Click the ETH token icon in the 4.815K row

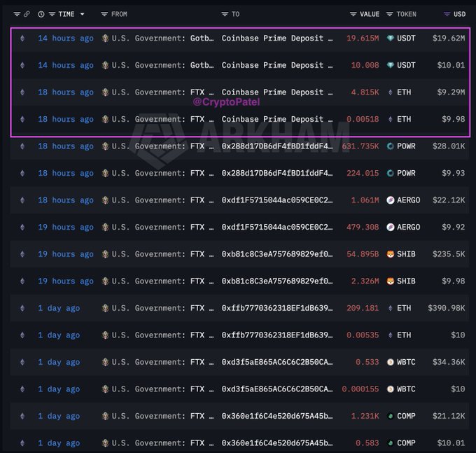pos(391,92)
